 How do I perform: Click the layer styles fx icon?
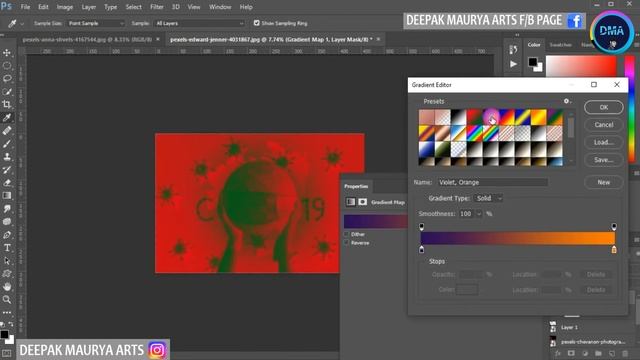click(x=558, y=353)
